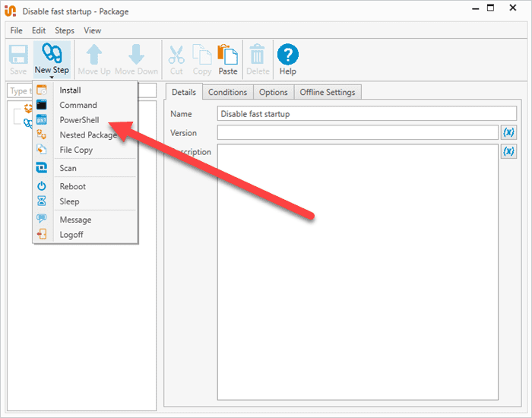This screenshot has height=418, width=532.
Task: Click the Sleep hourglass icon
Action: click(41, 201)
